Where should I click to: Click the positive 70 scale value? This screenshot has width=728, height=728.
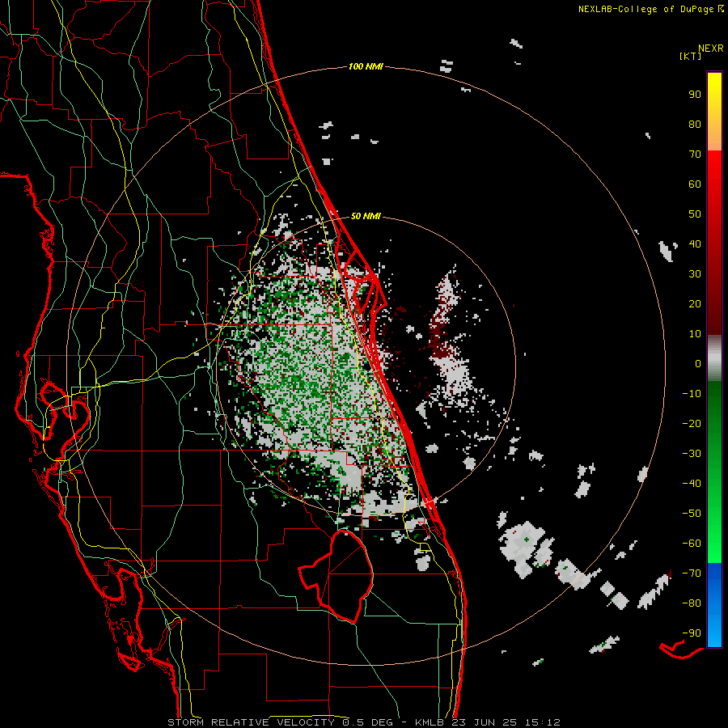point(695,154)
